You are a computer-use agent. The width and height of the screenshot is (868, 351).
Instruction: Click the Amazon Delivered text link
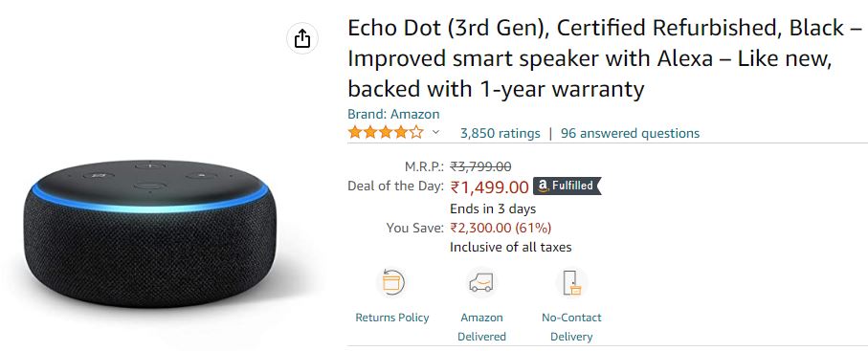point(481,327)
